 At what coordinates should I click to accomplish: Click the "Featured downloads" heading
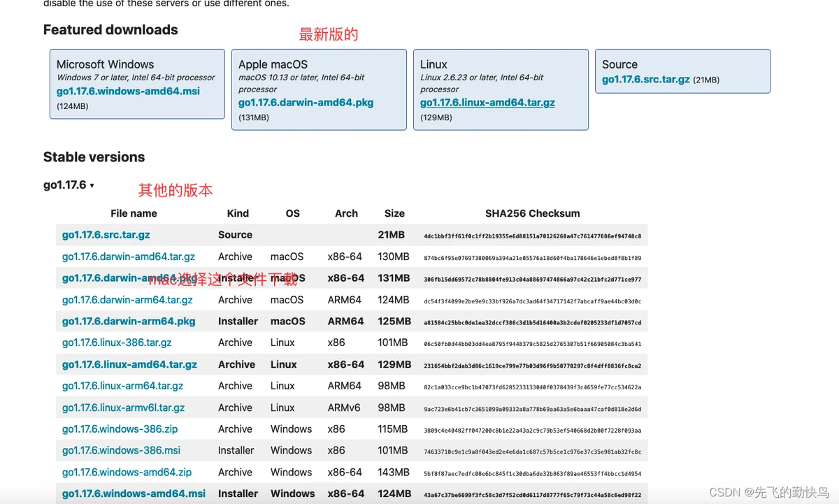(110, 29)
